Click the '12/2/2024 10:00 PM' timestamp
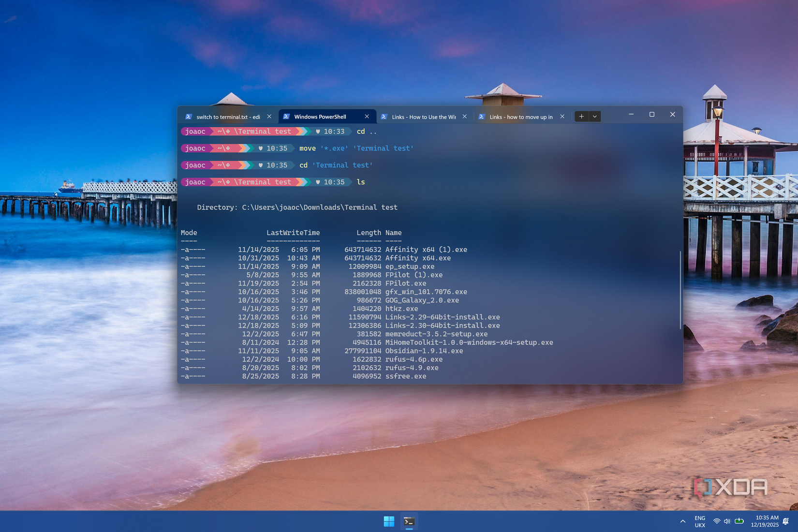 (281, 359)
